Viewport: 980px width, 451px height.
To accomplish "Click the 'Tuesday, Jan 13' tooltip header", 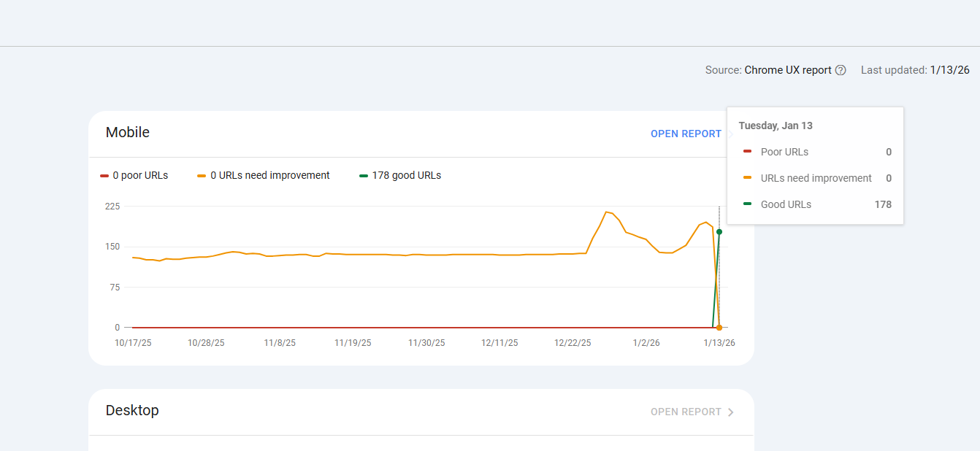I will pos(776,126).
